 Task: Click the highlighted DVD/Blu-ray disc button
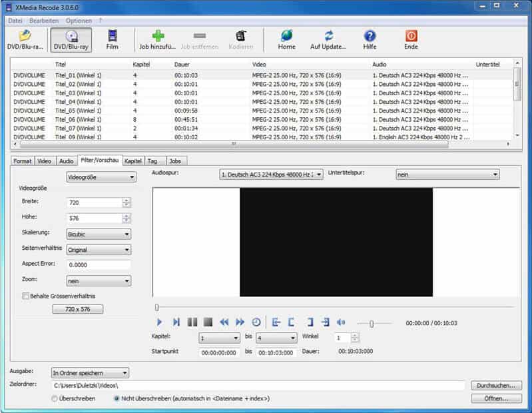pos(71,40)
